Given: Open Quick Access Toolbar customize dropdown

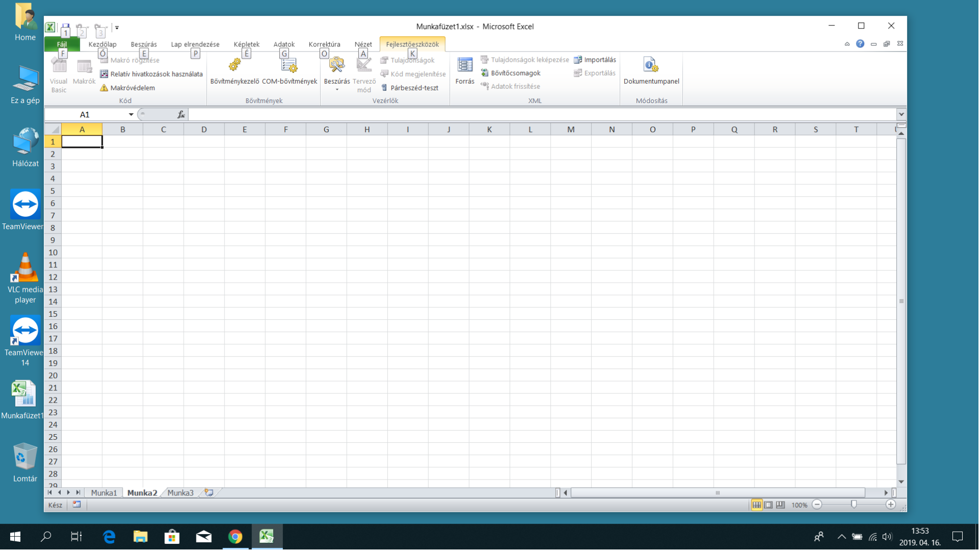Looking at the screenshot, I should pos(117,28).
